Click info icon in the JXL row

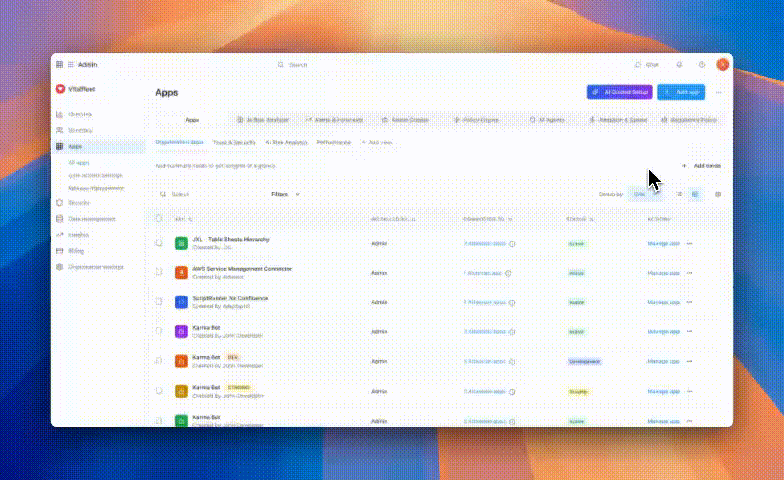pos(512,244)
